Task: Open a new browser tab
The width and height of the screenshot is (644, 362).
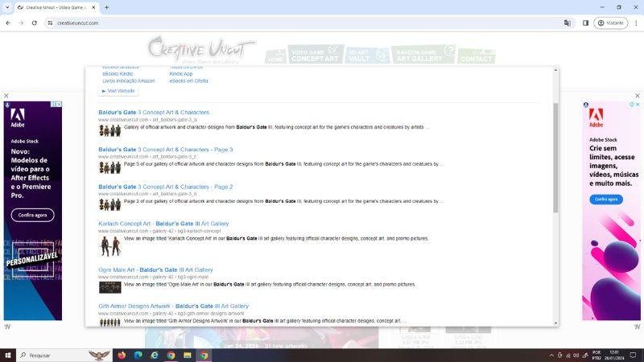Action: (x=107, y=7)
